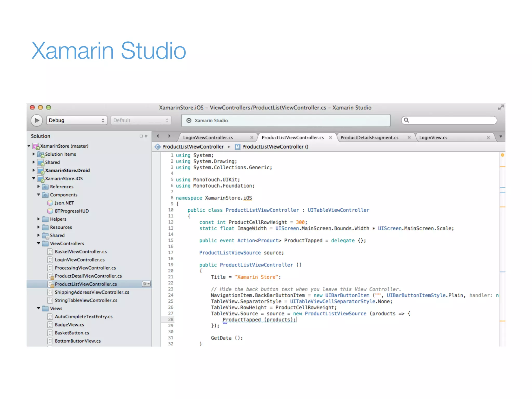Click line number 28 in the gutter
Image resolution: width=532 pixels, height=399 pixels.
(x=171, y=319)
